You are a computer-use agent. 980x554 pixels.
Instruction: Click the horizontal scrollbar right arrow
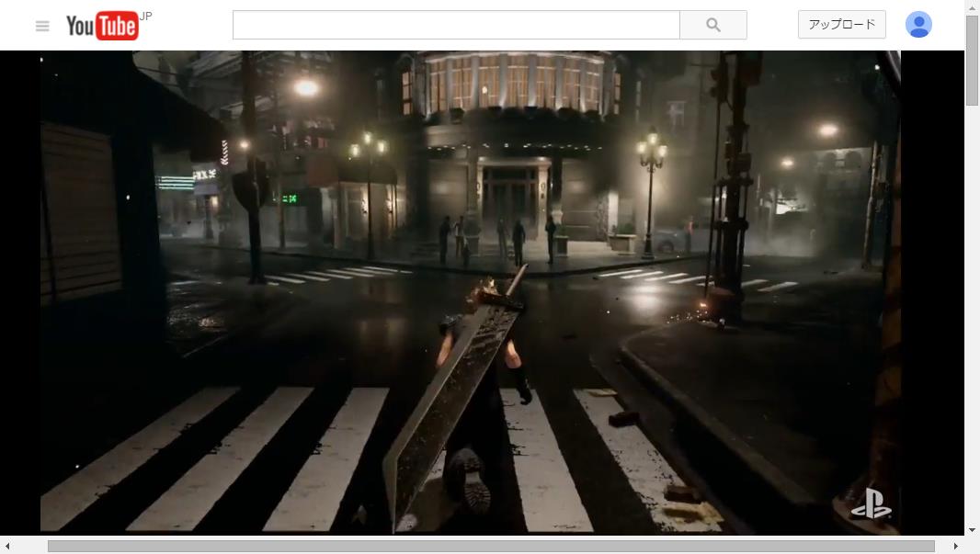pyautogui.click(x=955, y=547)
